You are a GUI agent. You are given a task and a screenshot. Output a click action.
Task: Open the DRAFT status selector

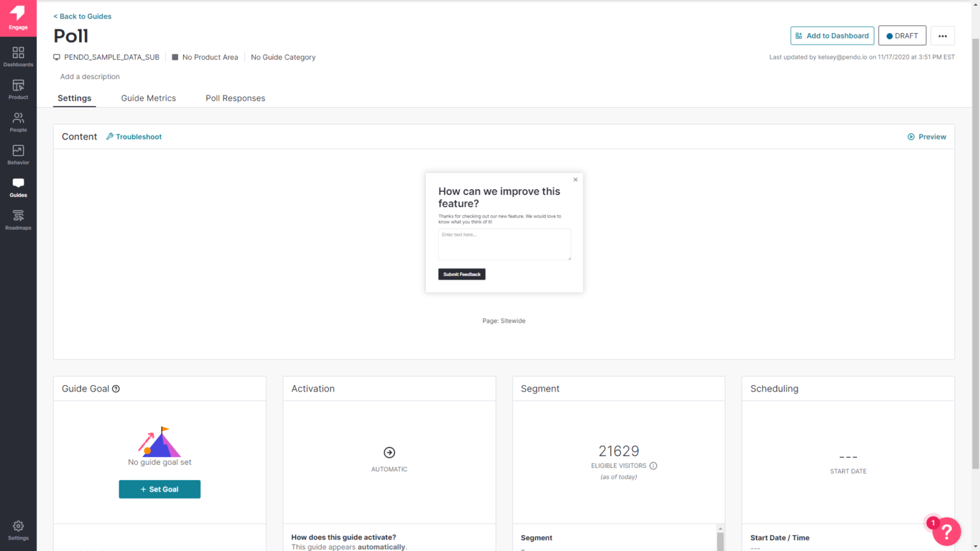[x=902, y=36]
